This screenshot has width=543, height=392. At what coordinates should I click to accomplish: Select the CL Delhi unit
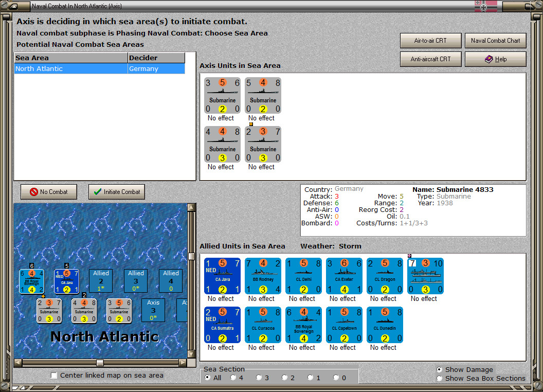(x=304, y=276)
